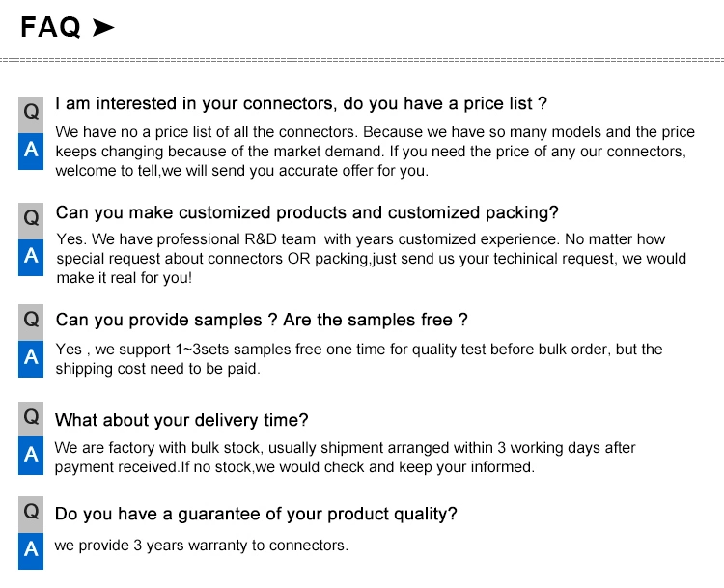Click the blue A icon beside R&D team answer
Image resolution: width=724 pixels, height=588 pixels.
(31, 257)
